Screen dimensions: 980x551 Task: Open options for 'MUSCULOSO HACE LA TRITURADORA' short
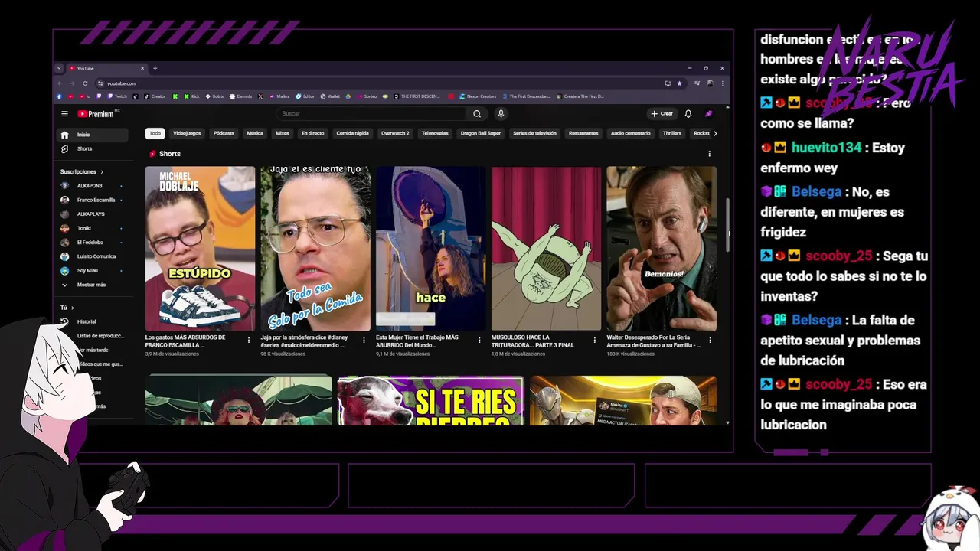pyautogui.click(x=595, y=340)
